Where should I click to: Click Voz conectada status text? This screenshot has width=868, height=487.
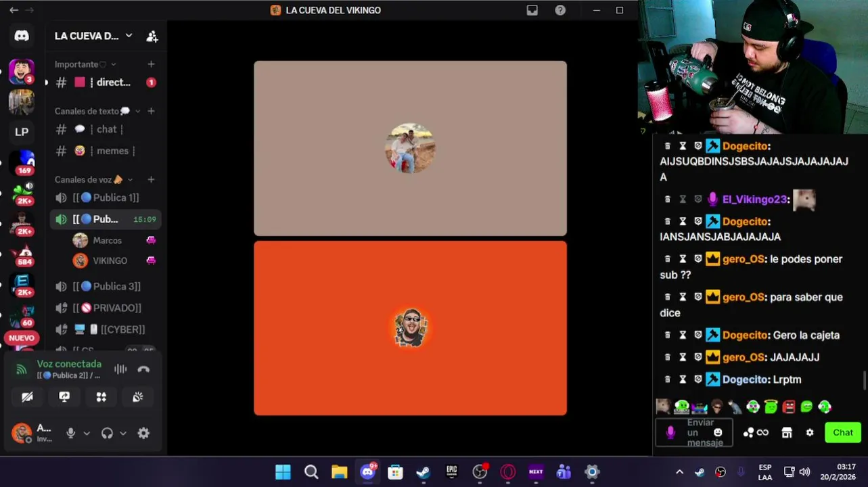point(69,364)
